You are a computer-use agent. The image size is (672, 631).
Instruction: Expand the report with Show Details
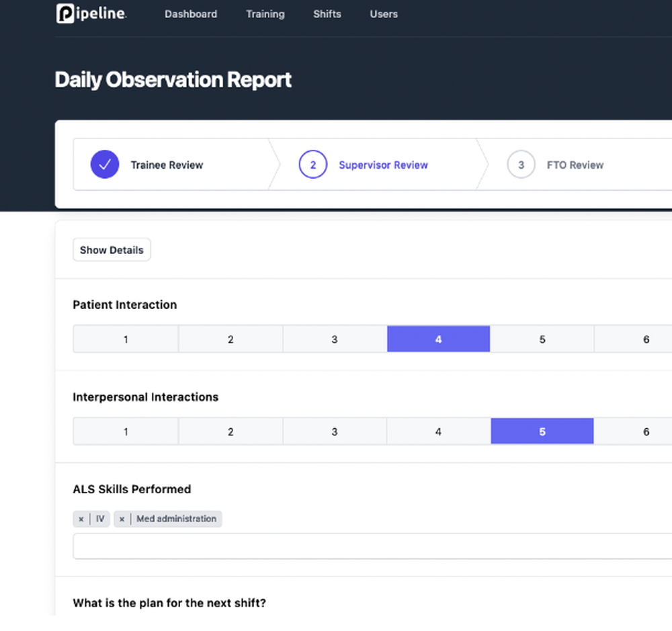[x=112, y=250]
